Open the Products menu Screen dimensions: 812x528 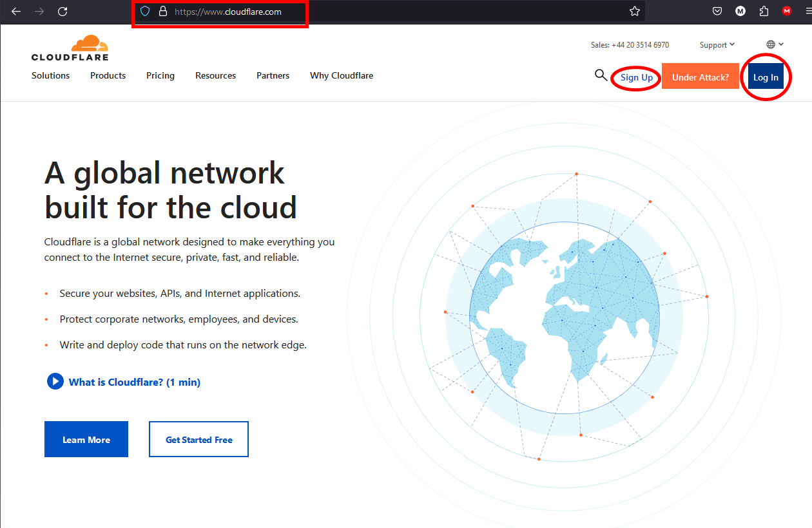(x=108, y=75)
